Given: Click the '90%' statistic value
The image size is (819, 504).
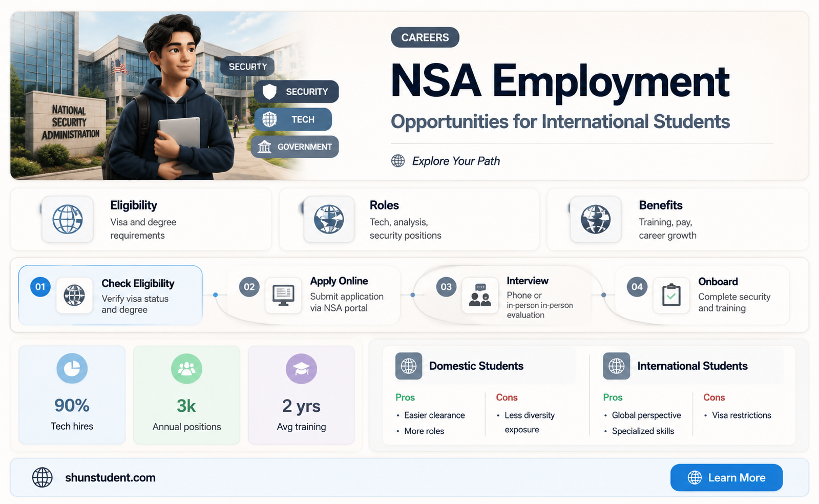Looking at the screenshot, I should coord(72,406).
